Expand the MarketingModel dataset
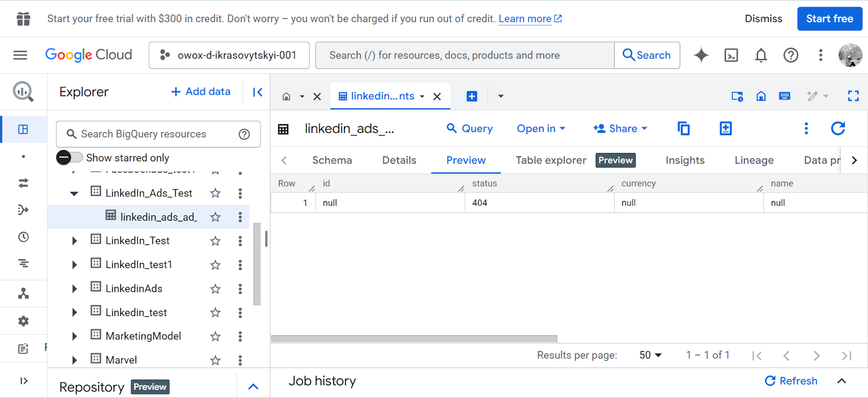868x398 pixels. 74,336
